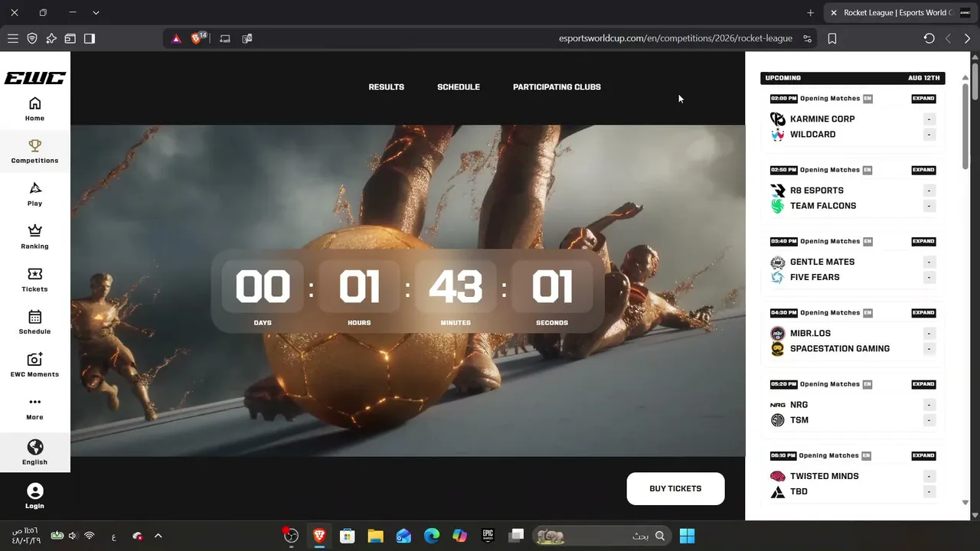The width and height of the screenshot is (980, 551).
Task: Expand the Karmine Corp vs Wildcard match
Action: [923, 99]
